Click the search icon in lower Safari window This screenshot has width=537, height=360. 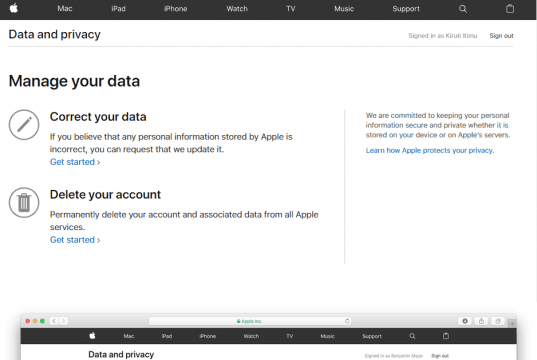(x=412, y=336)
